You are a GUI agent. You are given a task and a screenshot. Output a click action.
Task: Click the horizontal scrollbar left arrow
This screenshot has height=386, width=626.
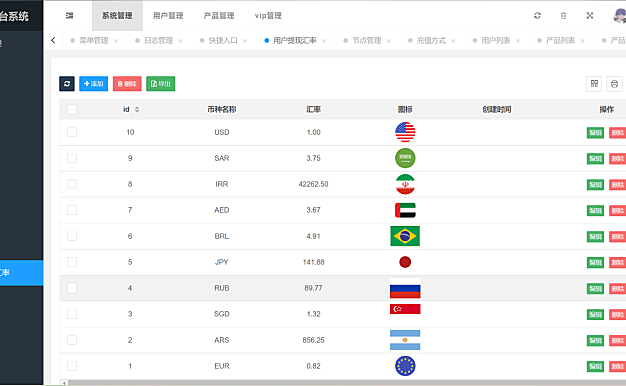(64, 383)
